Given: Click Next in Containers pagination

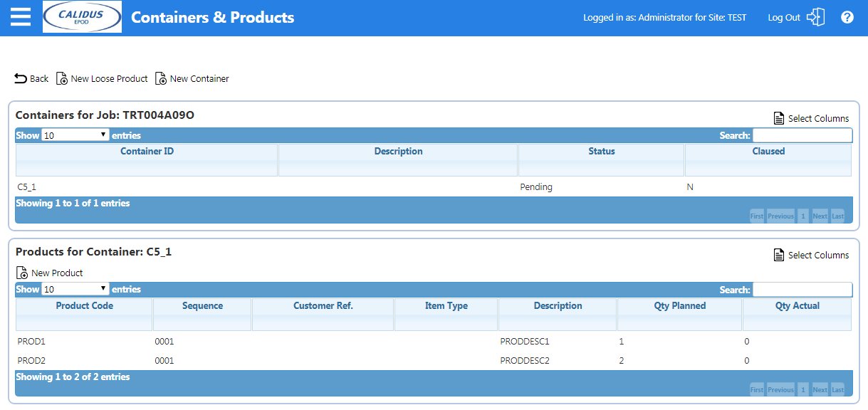Looking at the screenshot, I should (x=820, y=216).
